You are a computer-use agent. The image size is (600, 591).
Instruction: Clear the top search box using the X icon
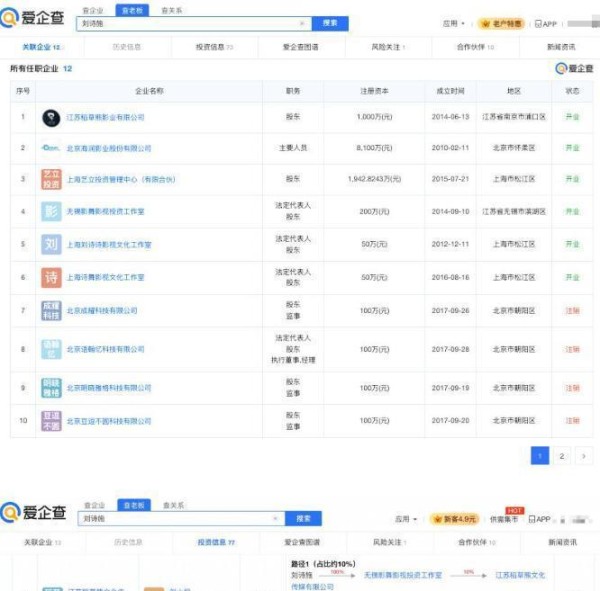tap(302, 23)
